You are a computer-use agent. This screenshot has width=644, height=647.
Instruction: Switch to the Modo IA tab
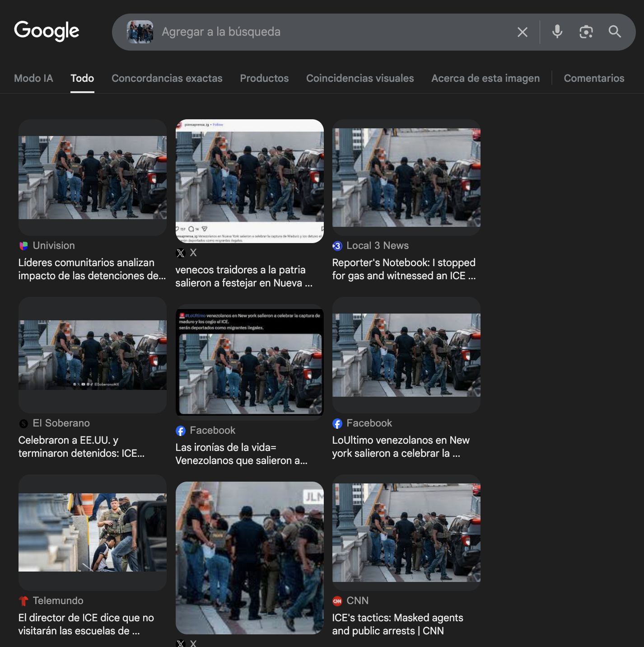[x=33, y=78]
